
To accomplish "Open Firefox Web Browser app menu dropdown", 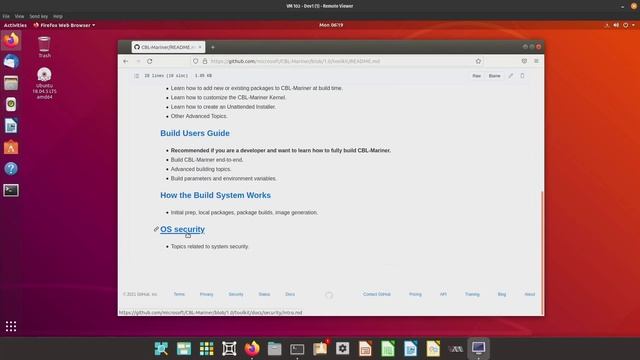I will click(x=64, y=25).
